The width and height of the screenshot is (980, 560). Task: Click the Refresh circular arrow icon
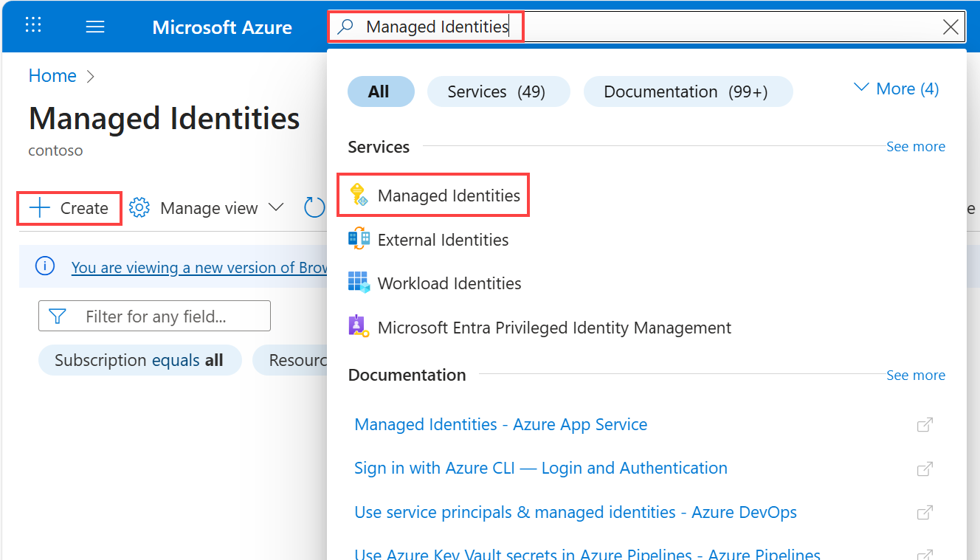click(315, 208)
